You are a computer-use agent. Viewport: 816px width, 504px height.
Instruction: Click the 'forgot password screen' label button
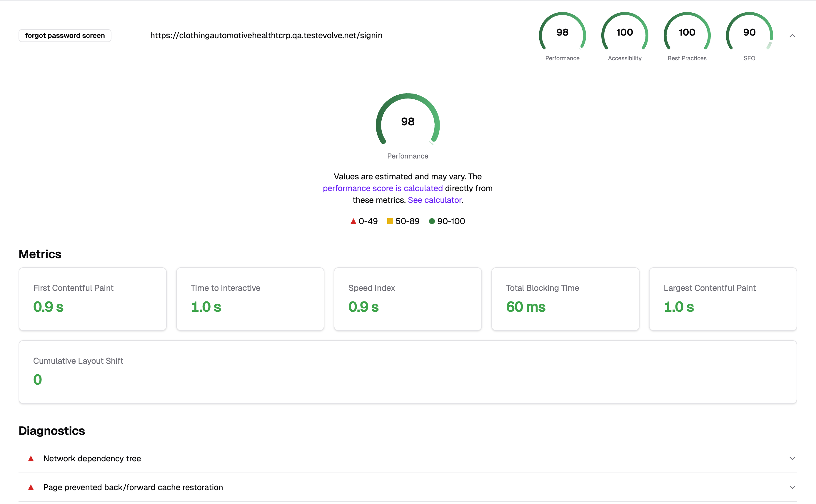pyautogui.click(x=65, y=36)
